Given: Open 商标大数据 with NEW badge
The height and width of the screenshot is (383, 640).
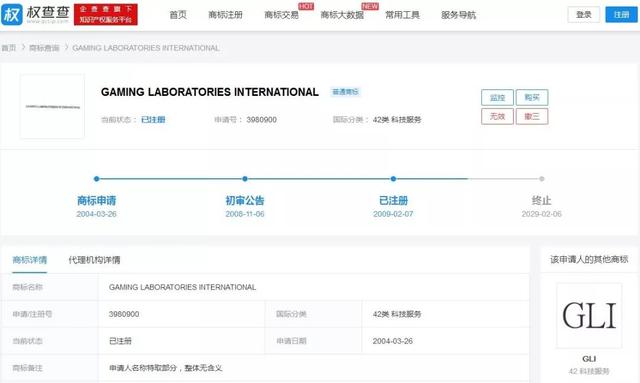Looking at the screenshot, I should click(342, 15).
